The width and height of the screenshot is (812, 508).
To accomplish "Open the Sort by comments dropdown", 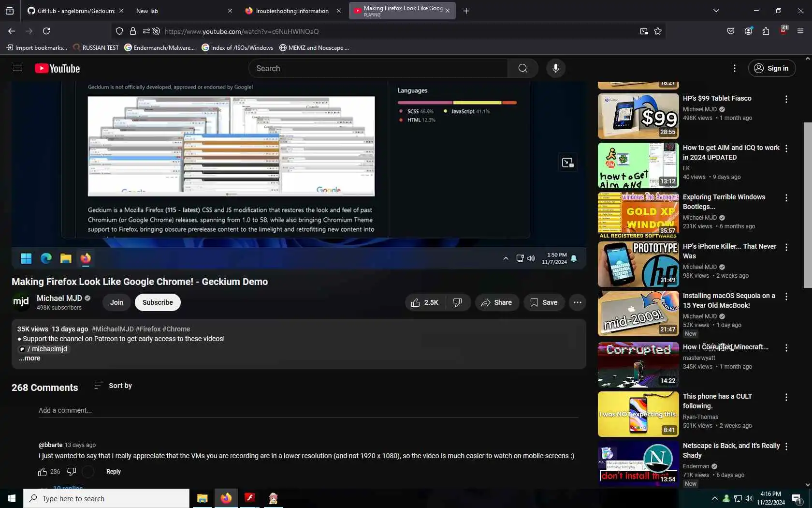I will [x=113, y=386].
